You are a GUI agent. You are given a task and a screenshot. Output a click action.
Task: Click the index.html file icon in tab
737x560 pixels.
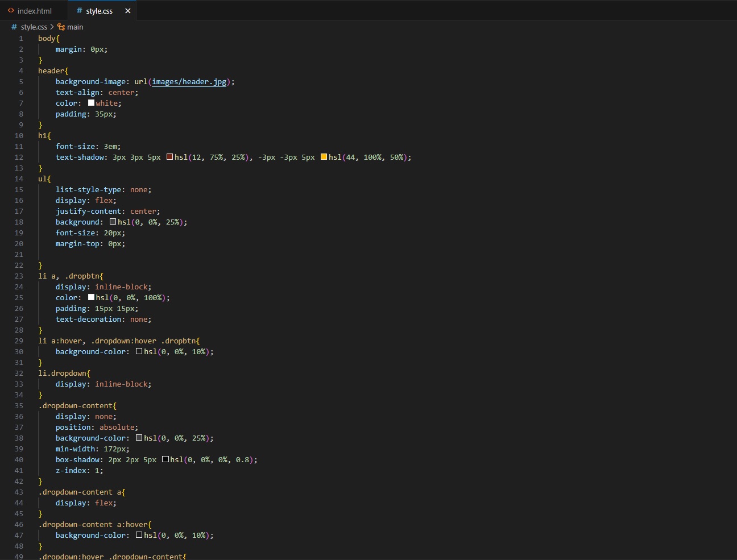(11, 11)
